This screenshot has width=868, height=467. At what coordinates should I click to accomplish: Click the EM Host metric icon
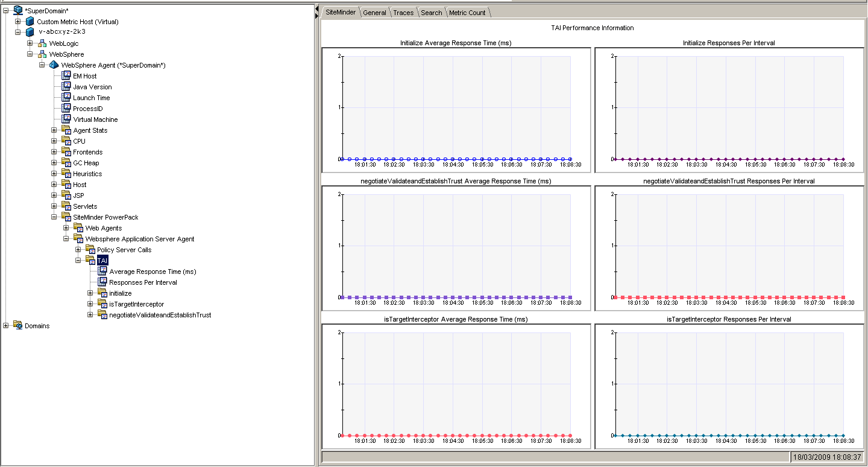coord(66,75)
